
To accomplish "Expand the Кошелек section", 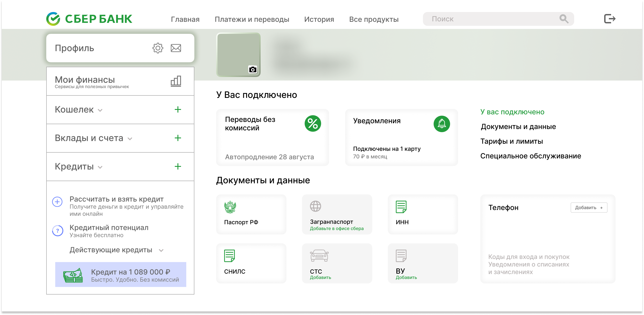I will (x=101, y=110).
